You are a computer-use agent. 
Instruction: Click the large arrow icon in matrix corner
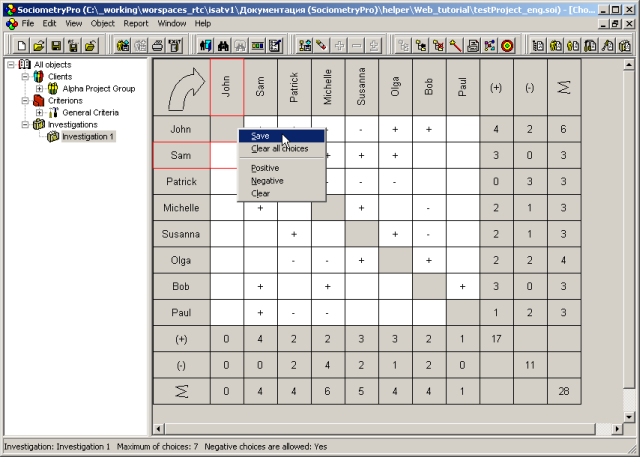181,87
